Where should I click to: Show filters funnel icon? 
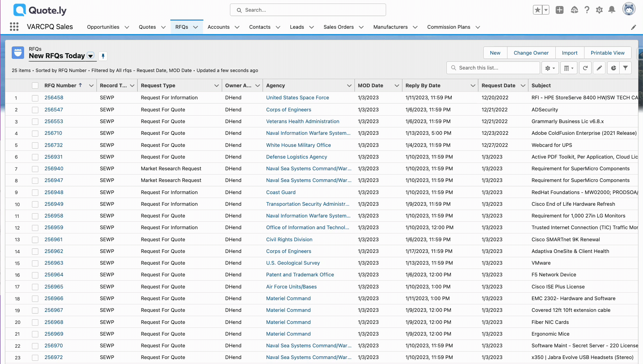626,68
